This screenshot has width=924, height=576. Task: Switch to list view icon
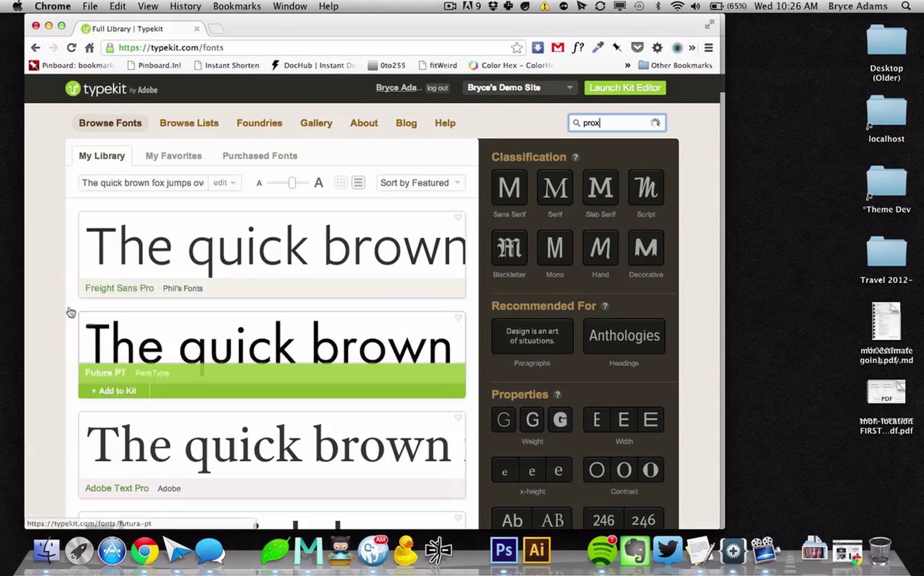click(358, 183)
